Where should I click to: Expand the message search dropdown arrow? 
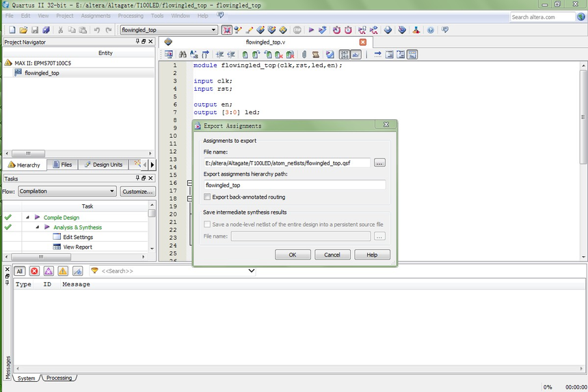pos(251,270)
